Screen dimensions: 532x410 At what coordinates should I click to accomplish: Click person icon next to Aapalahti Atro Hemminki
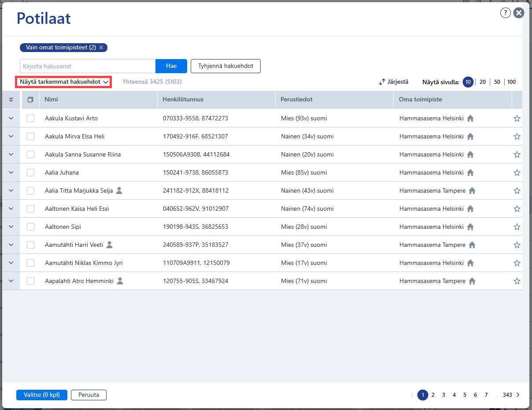pyautogui.click(x=120, y=281)
